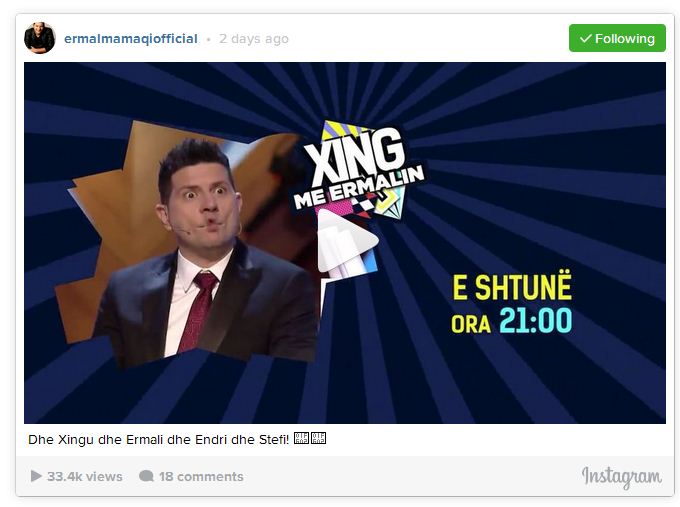Open the 18 comments link
This screenshot has height=507, width=680.
coord(201,477)
